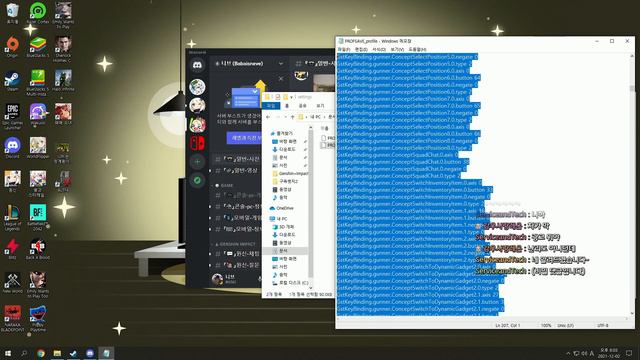Click the blue boost button in Discord
This screenshot has width=640, height=360.
(x=244, y=138)
